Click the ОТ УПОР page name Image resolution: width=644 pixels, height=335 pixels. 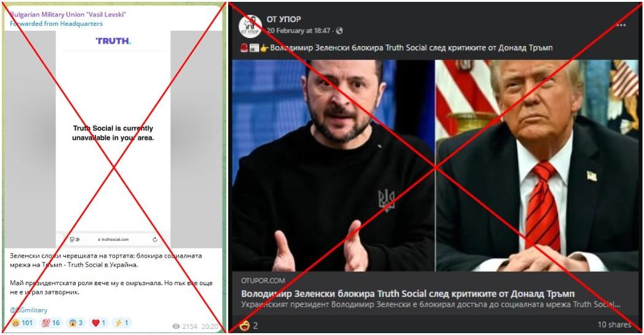(284, 19)
